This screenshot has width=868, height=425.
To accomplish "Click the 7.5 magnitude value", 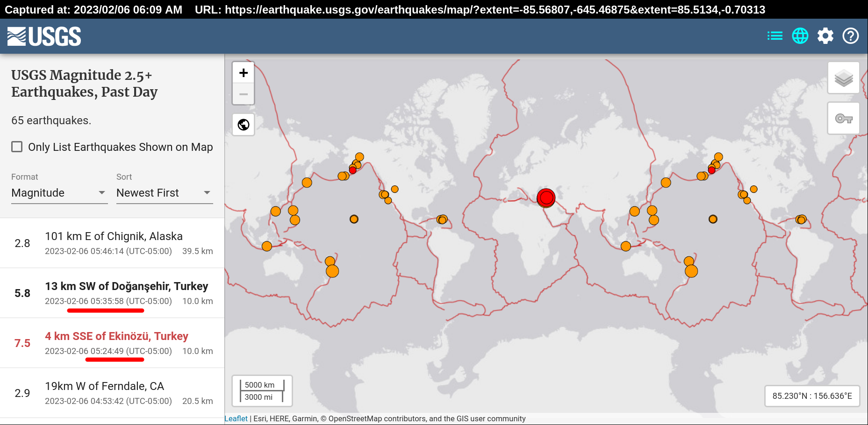I will tap(22, 343).
